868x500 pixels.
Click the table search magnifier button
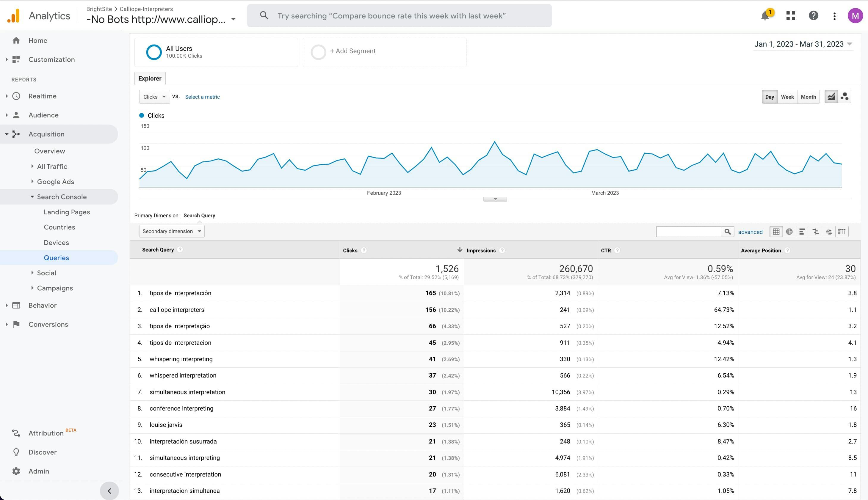(x=728, y=232)
